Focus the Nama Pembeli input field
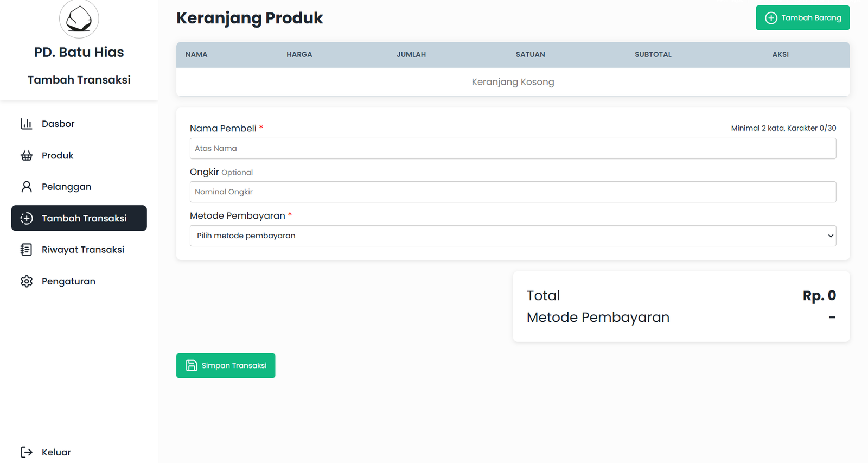This screenshot has height=463, width=868. 512,148
